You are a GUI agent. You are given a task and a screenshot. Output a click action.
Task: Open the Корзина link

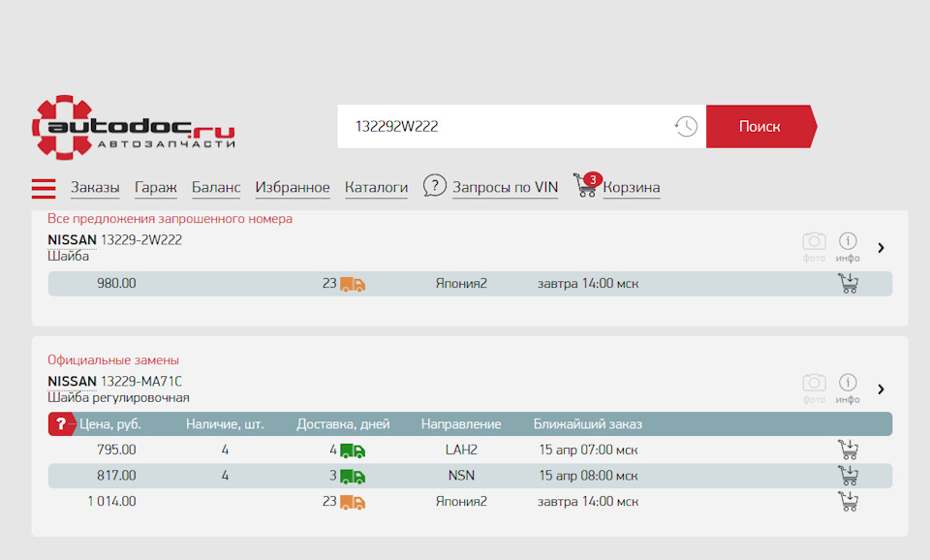tap(631, 187)
